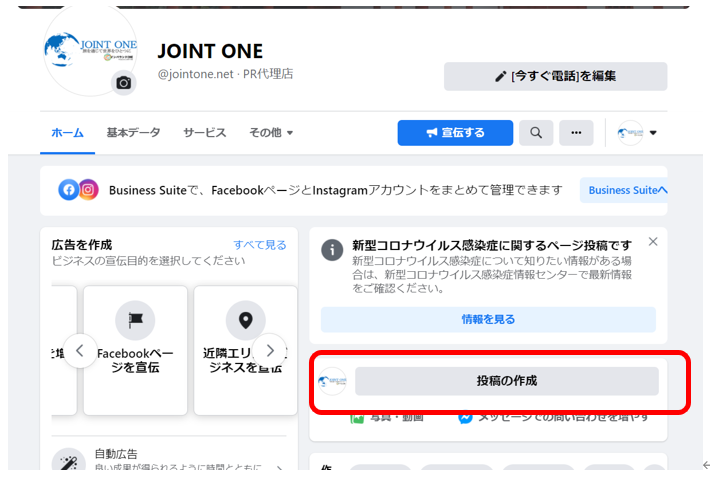This screenshot has height=484, width=710.
Task: Click the [今すぐ電話]を編集 button
Action: point(555,76)
